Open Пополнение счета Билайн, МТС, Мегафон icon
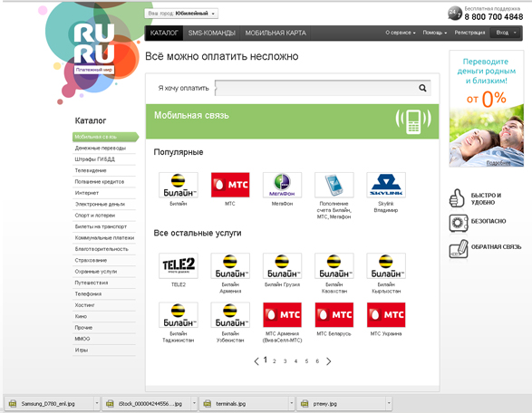Viewport: 532px width, 413px height. pos(334,185)
